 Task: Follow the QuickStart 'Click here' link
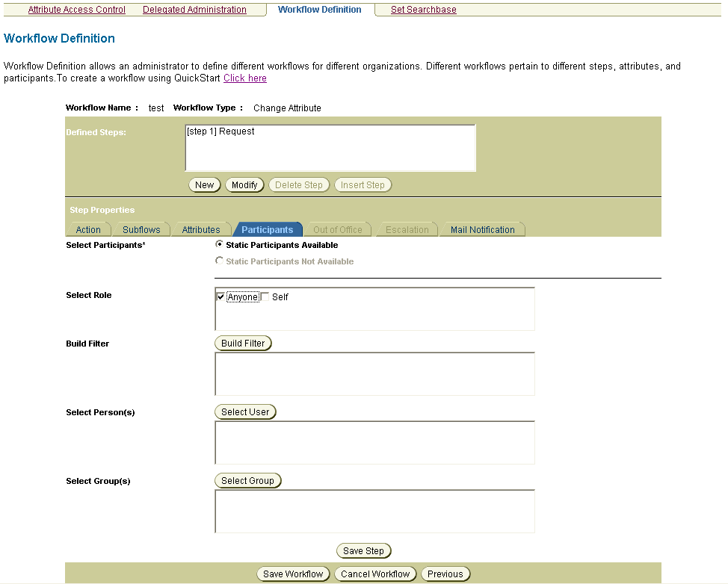[x=245, y=78]
